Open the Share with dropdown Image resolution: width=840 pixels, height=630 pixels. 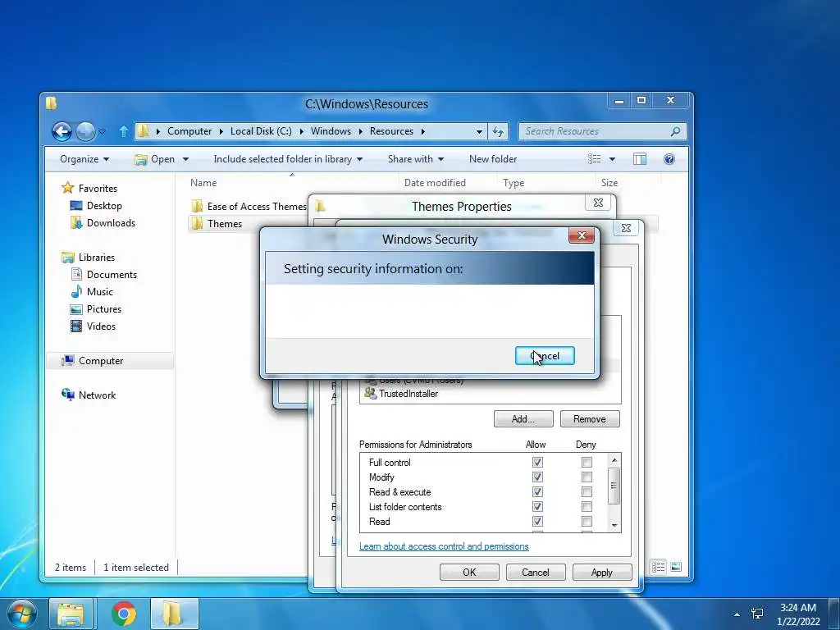[416, 159]
